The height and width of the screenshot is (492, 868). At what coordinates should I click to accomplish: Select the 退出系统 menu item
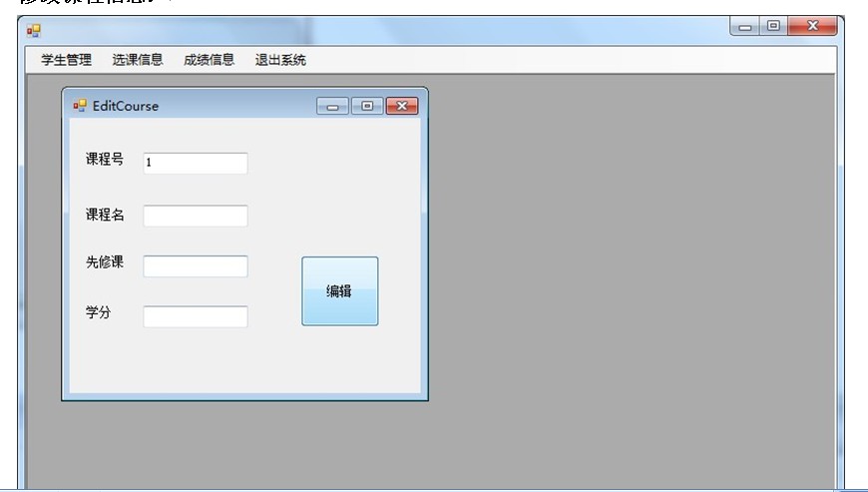pos(280,60)
